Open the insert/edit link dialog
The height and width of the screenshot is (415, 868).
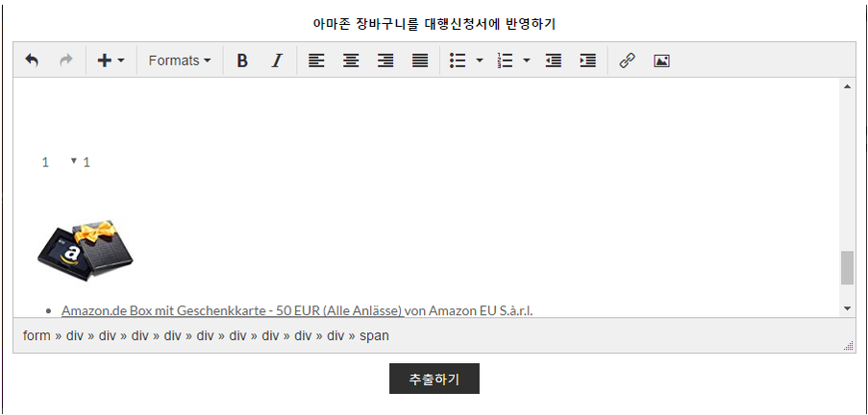[x=627, y=61]
